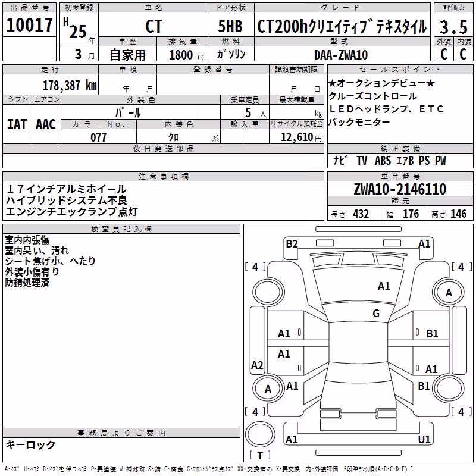The width and height of the screenshot is (476, 476).
Task: Select the interior grade "C" under 内装
Action: tap(464, 54)
